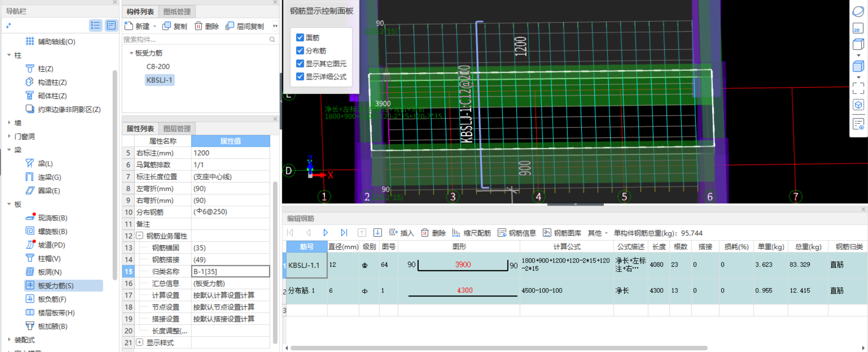Open the orbit view tool
Viewport: 868px width, 352px height.
pyautogui.click(x=858, y=12)
